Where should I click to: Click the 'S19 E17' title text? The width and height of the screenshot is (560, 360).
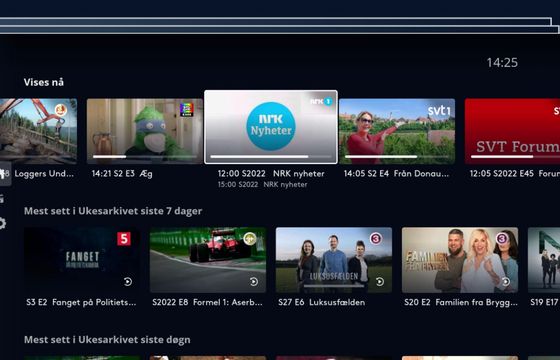pos(545,302)
